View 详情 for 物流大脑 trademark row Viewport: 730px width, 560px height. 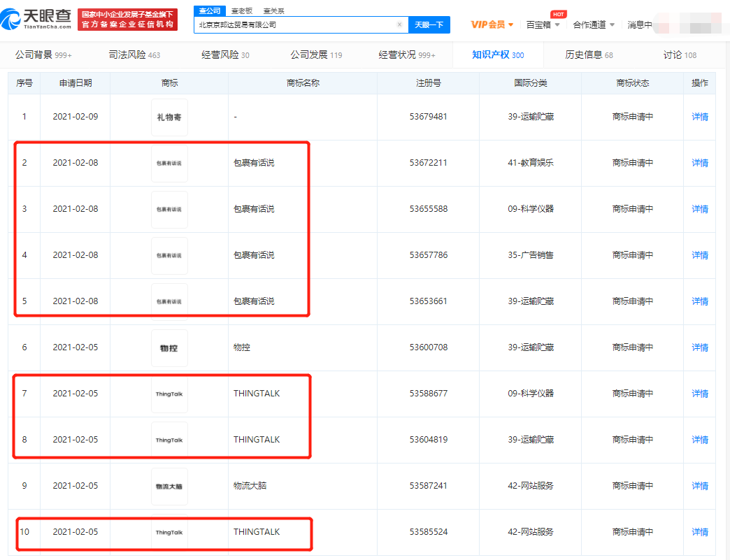tap(700, 486)
